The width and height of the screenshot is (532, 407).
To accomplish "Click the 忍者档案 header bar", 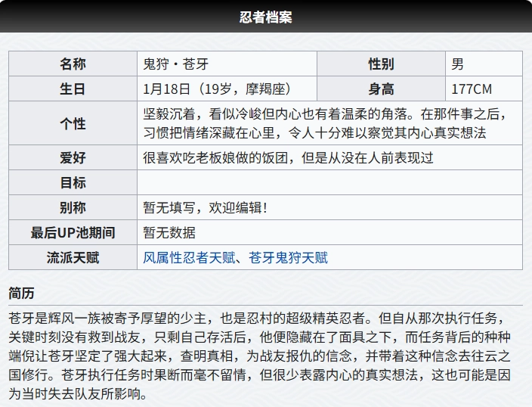I will (x=266, y=16).
